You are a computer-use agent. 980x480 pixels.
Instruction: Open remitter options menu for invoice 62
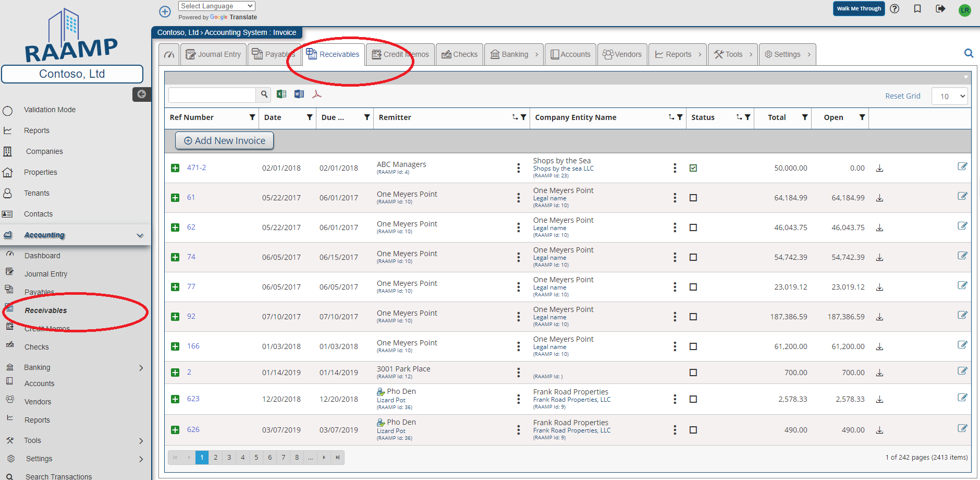pos(518,227)
